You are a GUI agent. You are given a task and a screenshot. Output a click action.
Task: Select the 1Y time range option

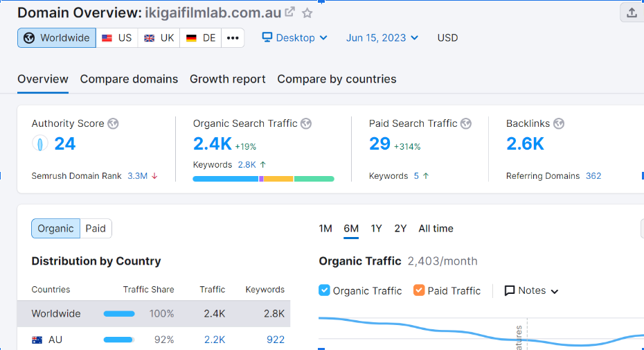tap(376, 229)
